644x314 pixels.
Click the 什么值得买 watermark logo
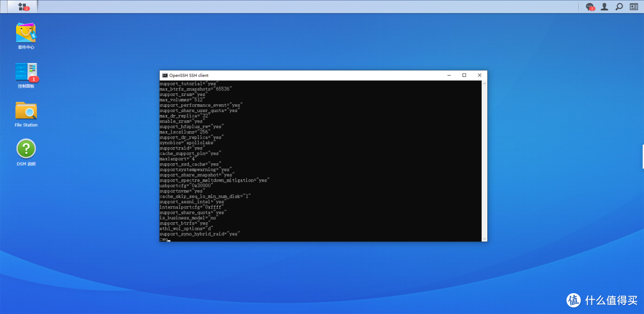point(603,300)
